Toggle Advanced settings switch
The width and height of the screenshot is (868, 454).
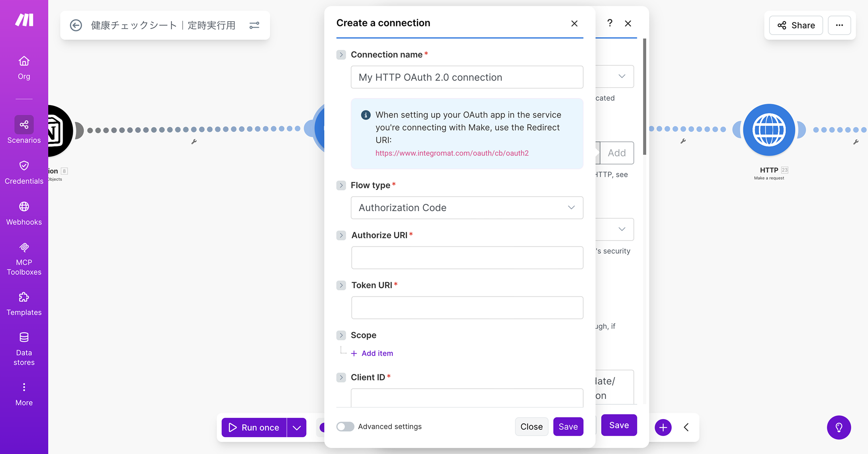coord(345,426)
